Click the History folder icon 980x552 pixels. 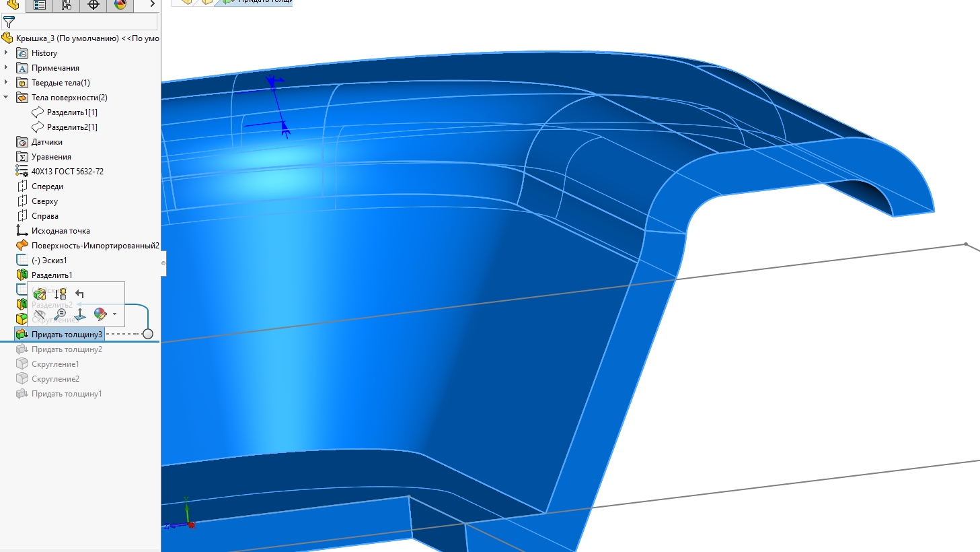pyautogui.click(x=22, y=53)
